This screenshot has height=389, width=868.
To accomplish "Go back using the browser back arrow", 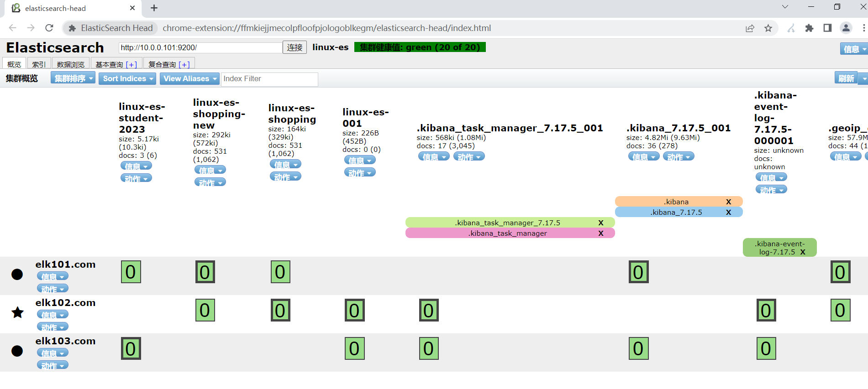I will (13, 28).
